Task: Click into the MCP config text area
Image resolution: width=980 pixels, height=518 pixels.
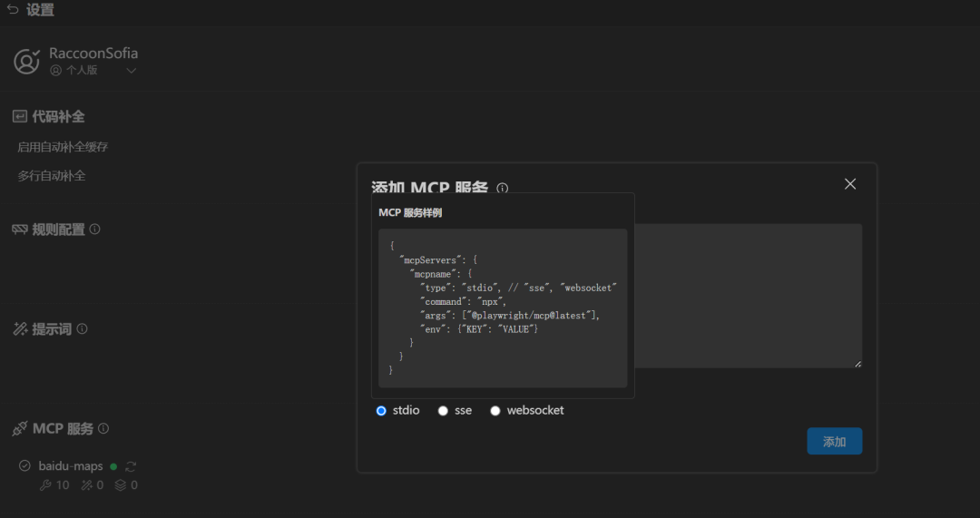Action: [748, 296]
